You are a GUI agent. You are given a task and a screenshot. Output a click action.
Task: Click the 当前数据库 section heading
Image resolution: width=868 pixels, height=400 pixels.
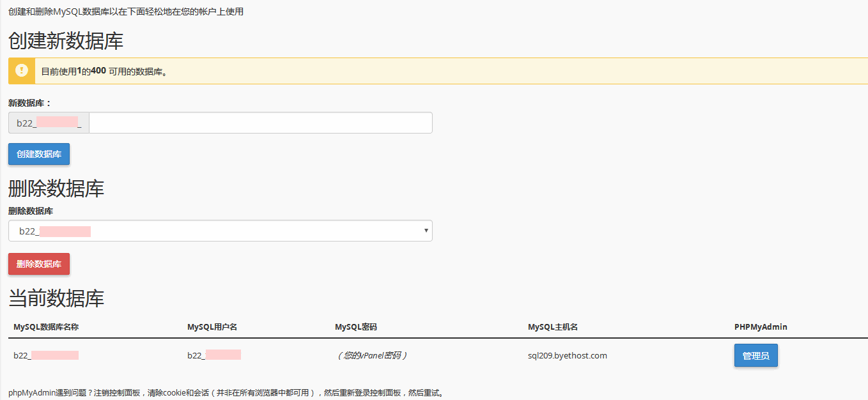56,298
